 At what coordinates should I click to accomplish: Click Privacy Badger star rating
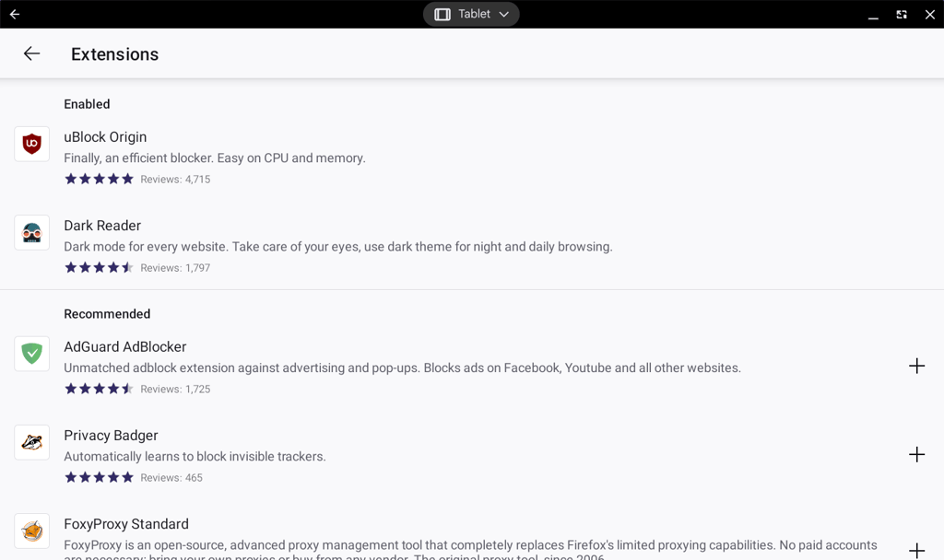(x=99, y=477)
